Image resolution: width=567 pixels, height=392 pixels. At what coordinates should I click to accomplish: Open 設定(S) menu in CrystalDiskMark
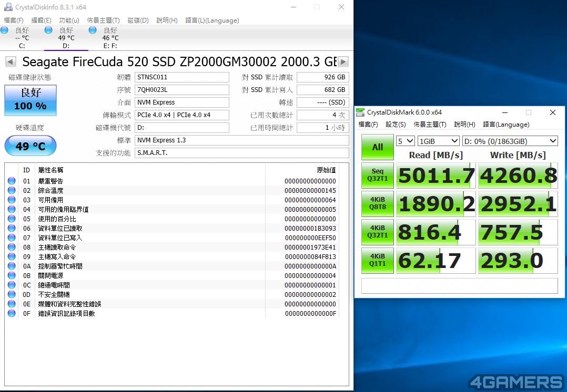pos(396,125)
